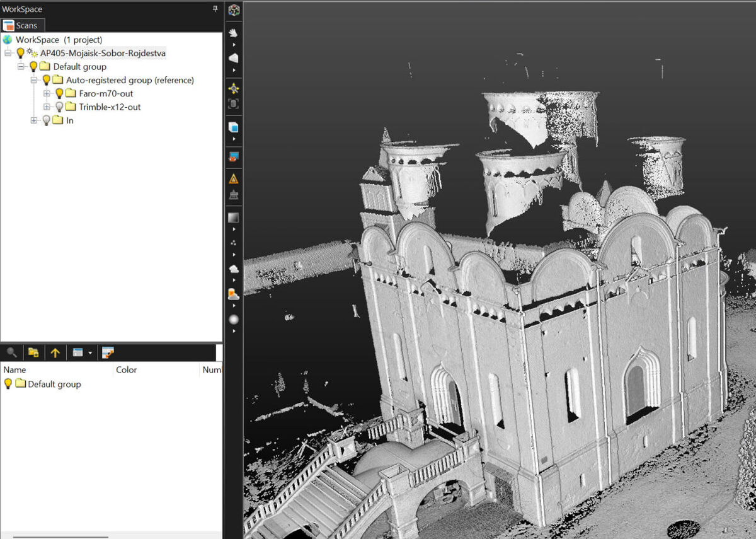The height and width of the screenshot is (539, 756).
Task: Select the gray station marker icon
Action: coord(234,195)
